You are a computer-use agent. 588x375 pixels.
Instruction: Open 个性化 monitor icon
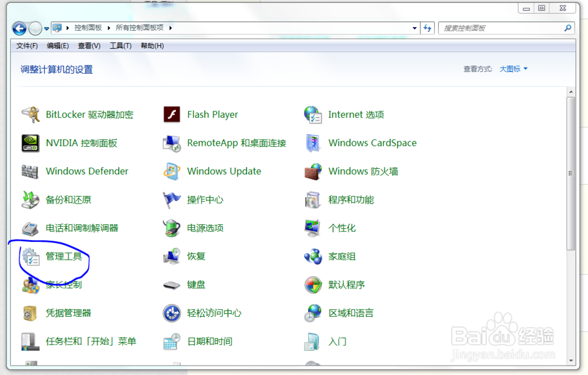point(313,228)
